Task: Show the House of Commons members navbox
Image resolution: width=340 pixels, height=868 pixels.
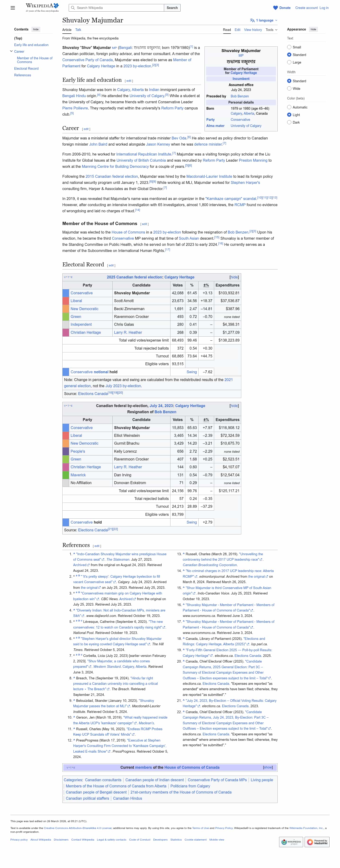Action: (x=268, y=768)
